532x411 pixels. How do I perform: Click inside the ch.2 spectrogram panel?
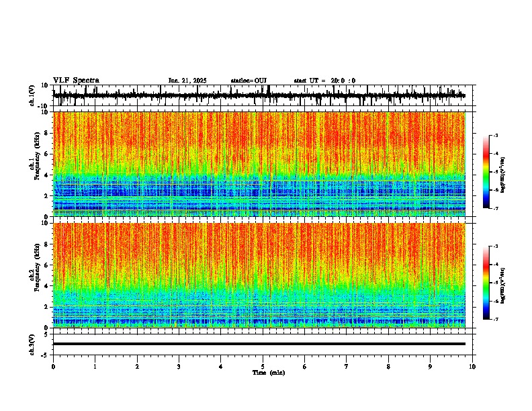[x=259, y=275]
